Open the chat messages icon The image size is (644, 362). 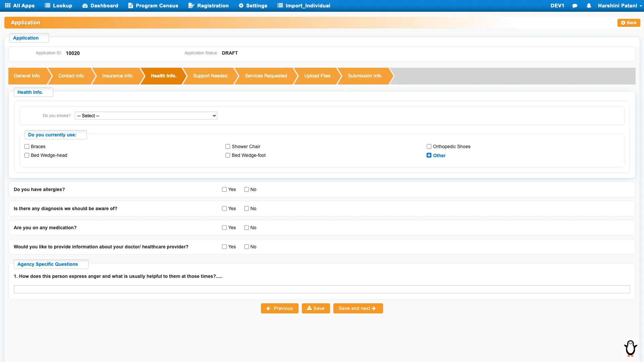[x=575, y=6]
